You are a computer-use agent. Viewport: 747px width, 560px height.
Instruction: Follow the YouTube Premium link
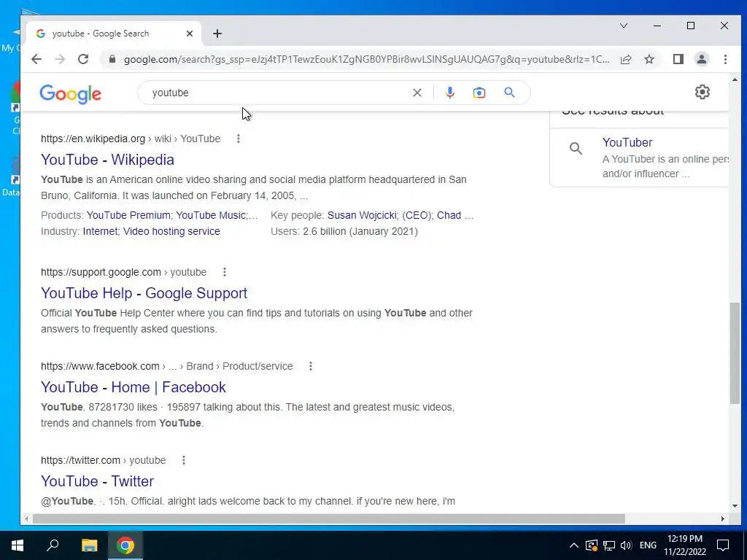(x=128, y=215)
